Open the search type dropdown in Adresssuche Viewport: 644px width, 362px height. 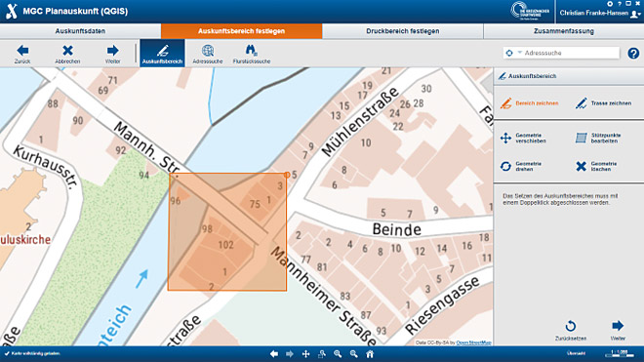coord(519,53)
